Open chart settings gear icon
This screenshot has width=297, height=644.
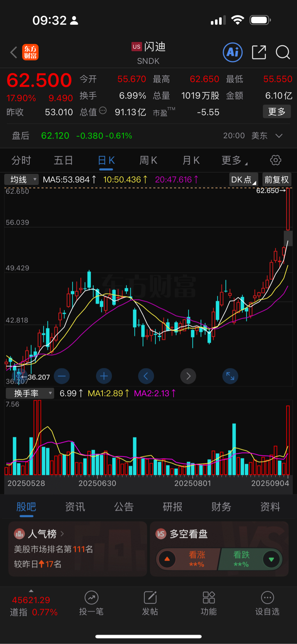tap(275, 160)
